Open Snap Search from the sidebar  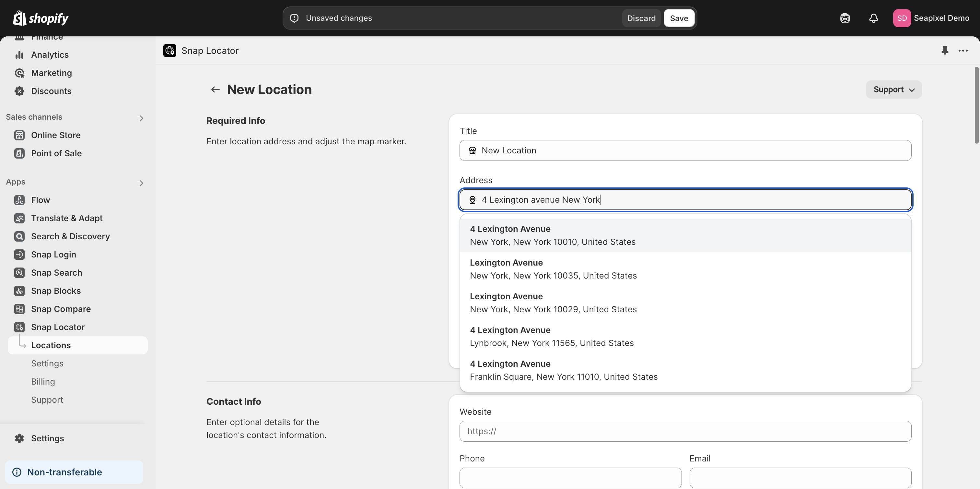point(19,272)
